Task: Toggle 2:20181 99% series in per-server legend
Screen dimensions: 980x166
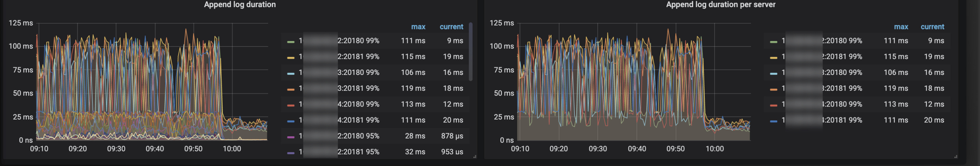Action: 842,57
